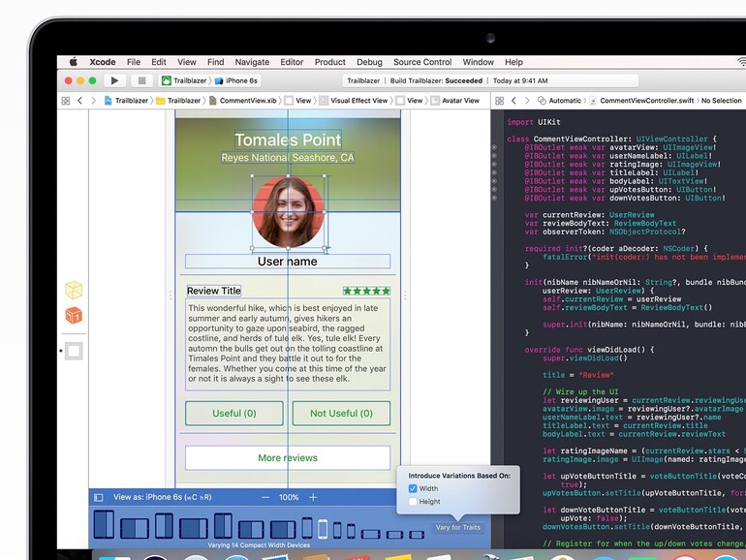Zoom out canvas with minus icon
The width and height of the screenshot is (746, 560).
[264, 497]
